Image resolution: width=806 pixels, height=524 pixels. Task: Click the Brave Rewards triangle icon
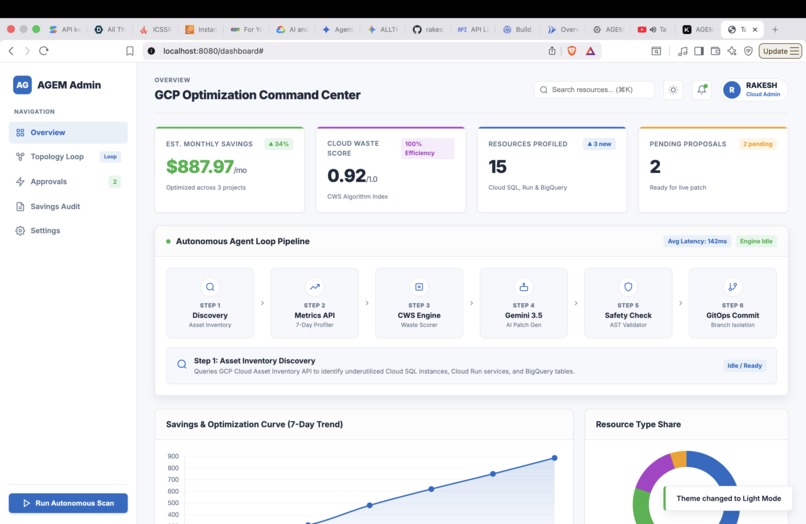click(590, 51)
